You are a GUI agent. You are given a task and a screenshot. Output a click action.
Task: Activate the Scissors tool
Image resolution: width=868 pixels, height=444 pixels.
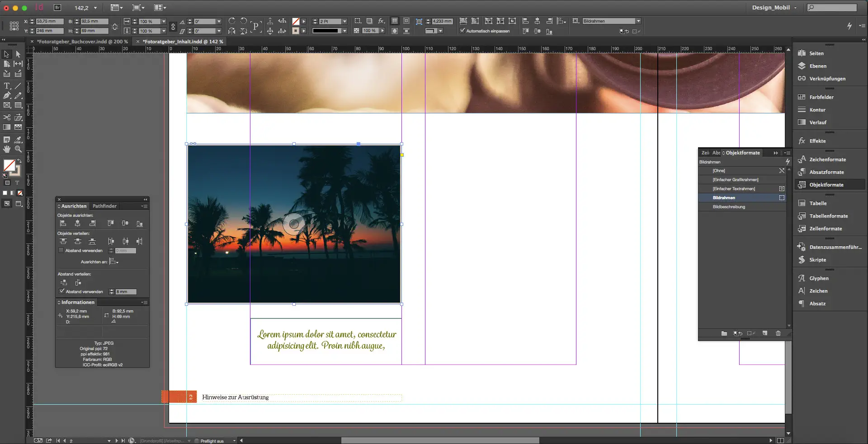tap(7, 117)
